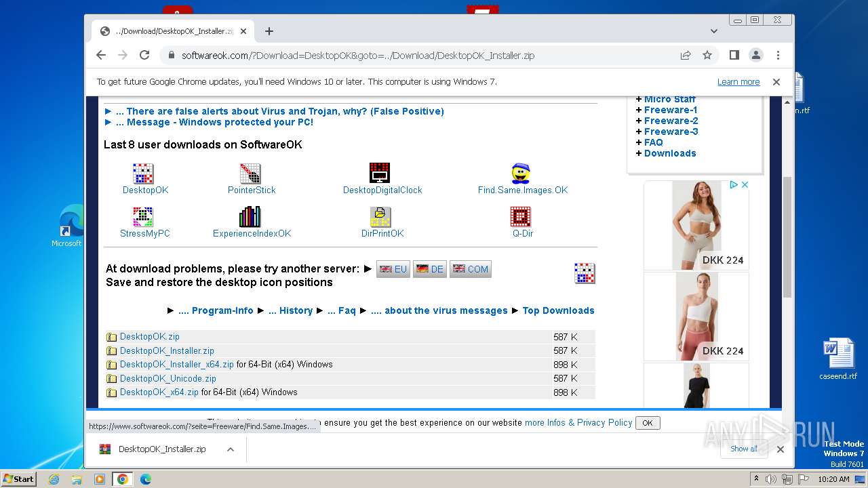This screenshot has height=488, width=868.
Task: Open the Program-Info link
Action: pos(216,310)
